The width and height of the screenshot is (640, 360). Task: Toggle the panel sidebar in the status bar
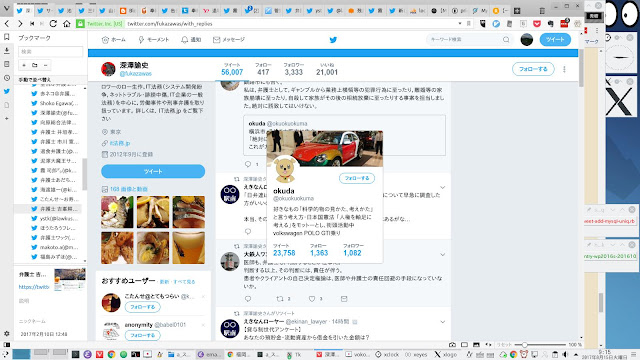coord(7,345)
